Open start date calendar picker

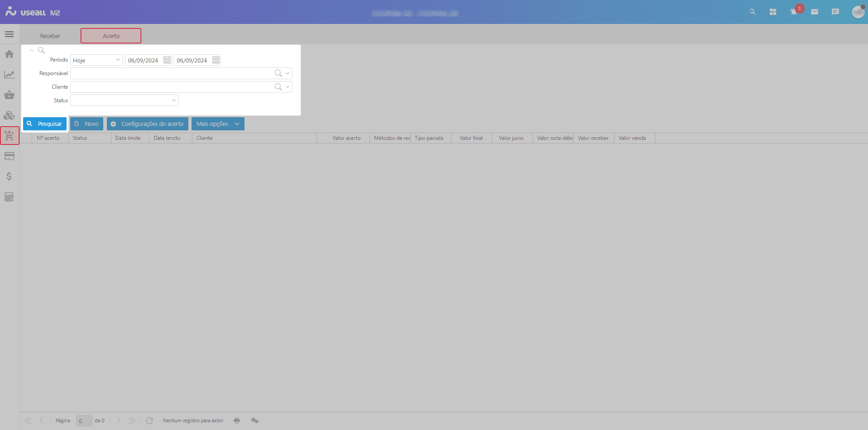coord(167,60)
